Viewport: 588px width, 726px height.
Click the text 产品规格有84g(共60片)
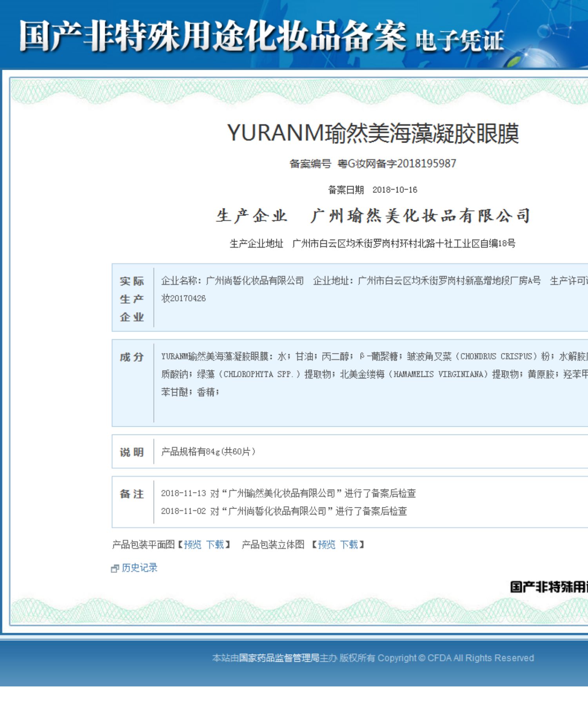point(208,452)
